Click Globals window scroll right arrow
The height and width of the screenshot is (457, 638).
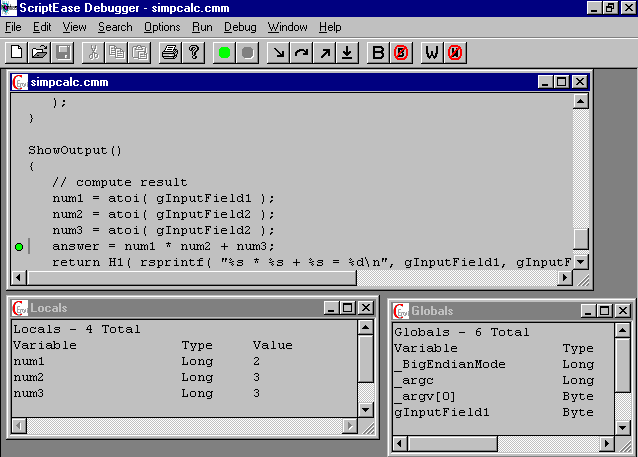[x=607, y=444]
